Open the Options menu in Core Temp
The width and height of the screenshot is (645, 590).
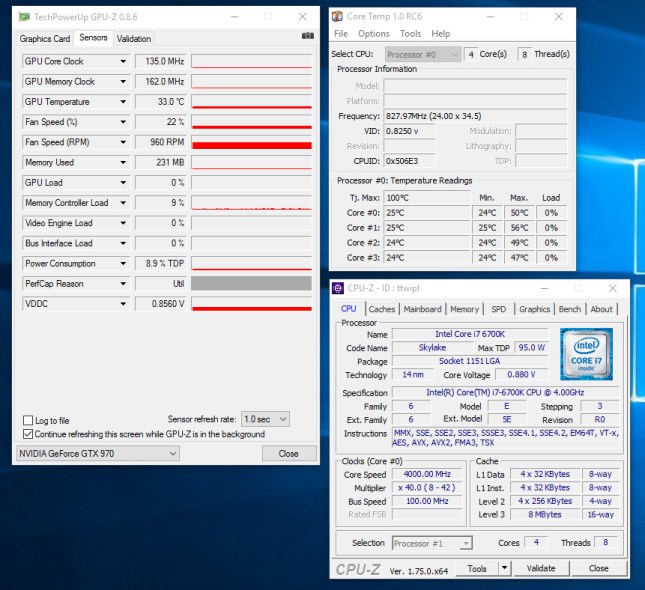pos(374,34)
